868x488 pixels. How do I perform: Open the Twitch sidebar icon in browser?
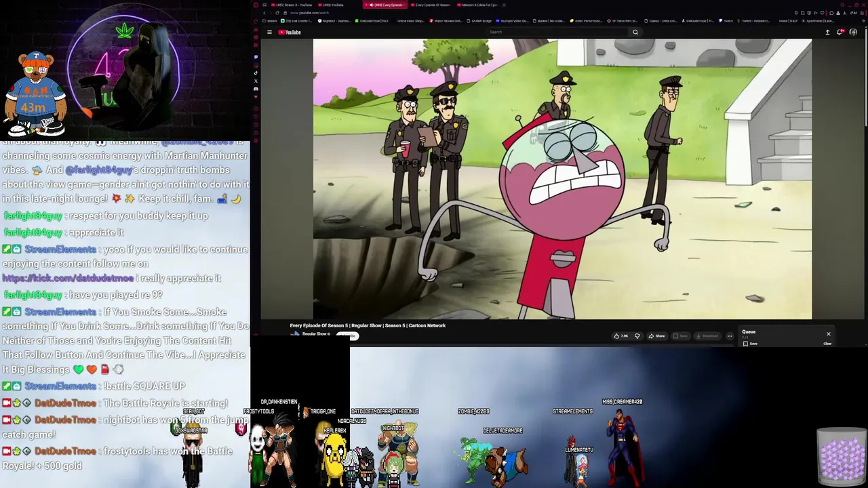[256, 57]
